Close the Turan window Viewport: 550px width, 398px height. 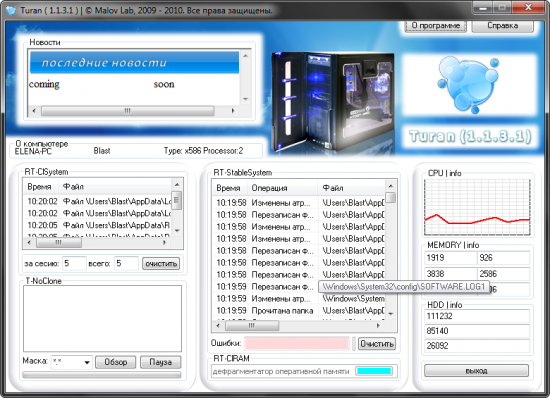[x=529, y=7]
